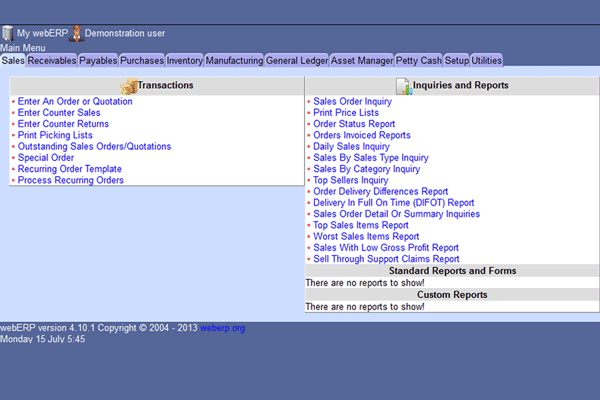
Task: Click the My webERP company icon
Action: pos(8,33)
